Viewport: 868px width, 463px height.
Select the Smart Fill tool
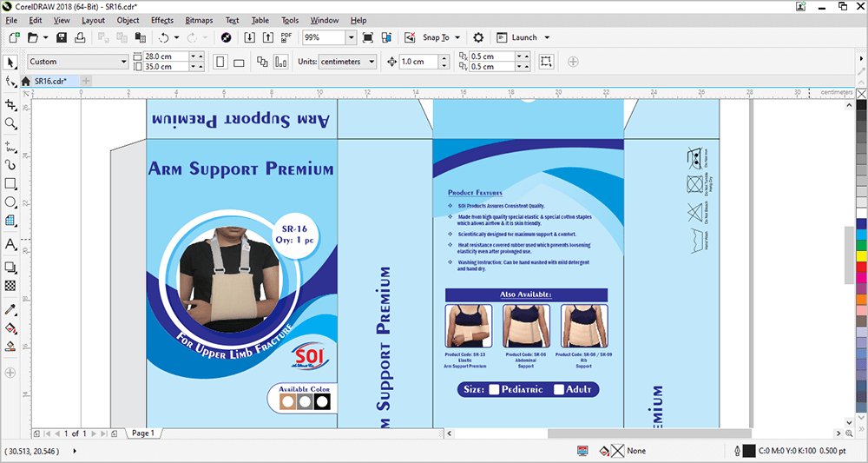point(10,346)
